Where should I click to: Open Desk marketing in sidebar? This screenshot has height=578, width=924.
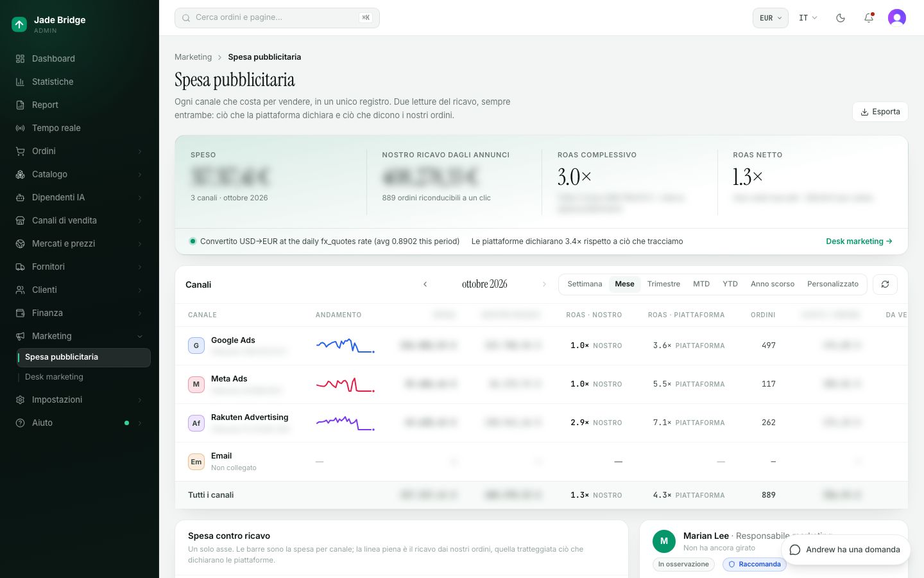click(83, 377)
